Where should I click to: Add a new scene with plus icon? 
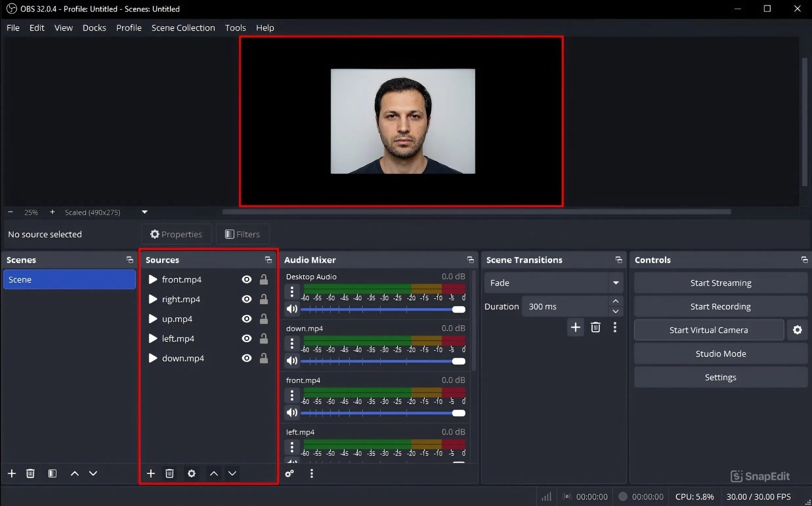pos(12,473)
